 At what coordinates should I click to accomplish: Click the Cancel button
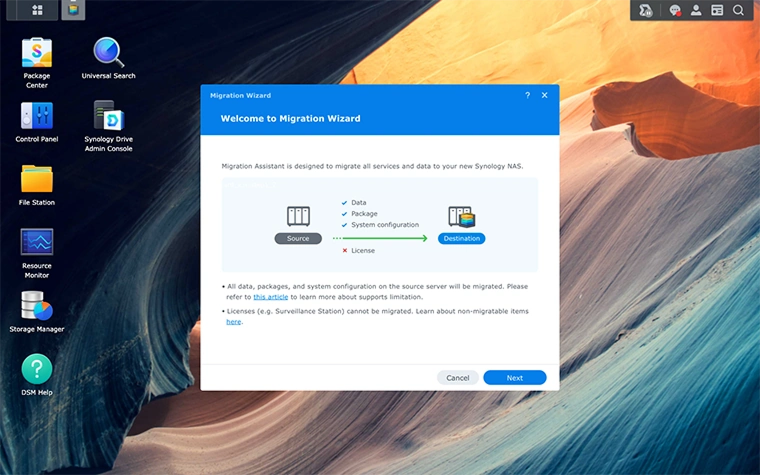click(x=458, y=378)
